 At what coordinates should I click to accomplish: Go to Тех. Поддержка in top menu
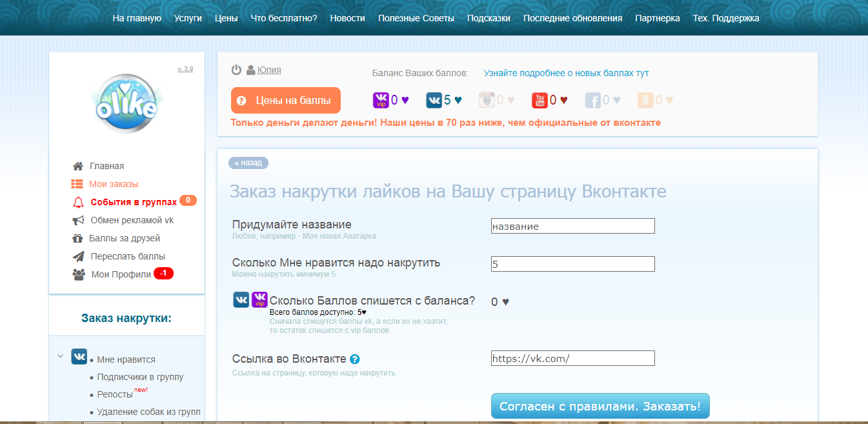click(x=725, y=18)
